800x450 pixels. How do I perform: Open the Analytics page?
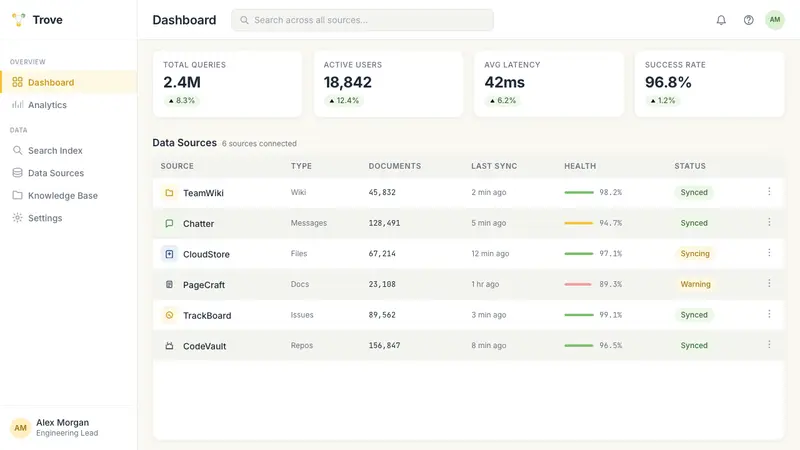pyautogui.click(x=68, y=105)
